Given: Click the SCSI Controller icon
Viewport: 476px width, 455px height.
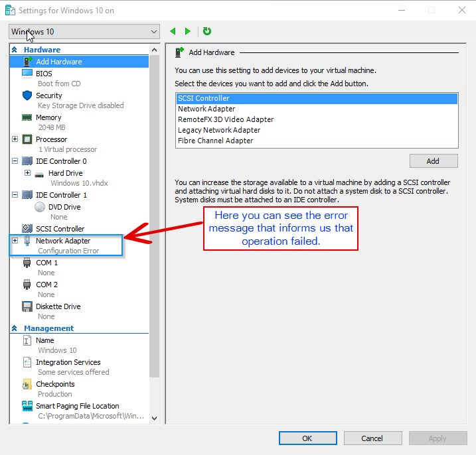Looking at the screenshot, I should point(27,228).
